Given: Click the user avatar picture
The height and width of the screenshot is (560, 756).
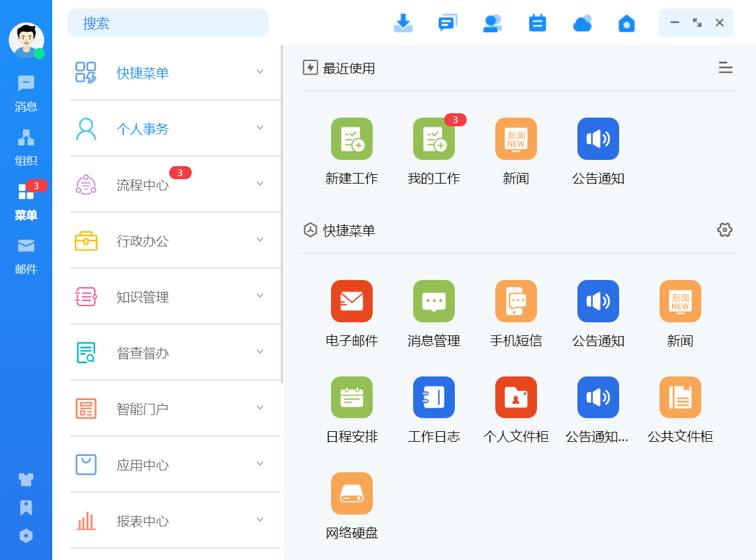Looking at the screenshot, I should coord(26,40).
